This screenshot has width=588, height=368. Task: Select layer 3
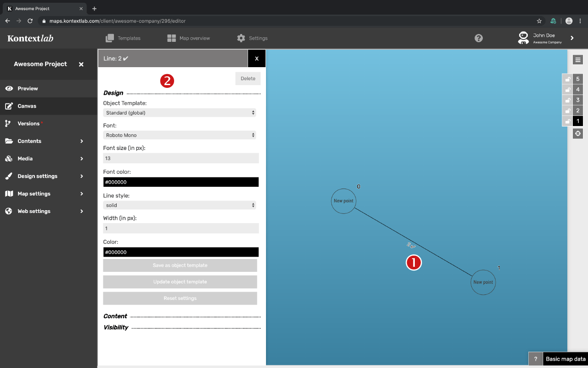click(x=578, y=100)
